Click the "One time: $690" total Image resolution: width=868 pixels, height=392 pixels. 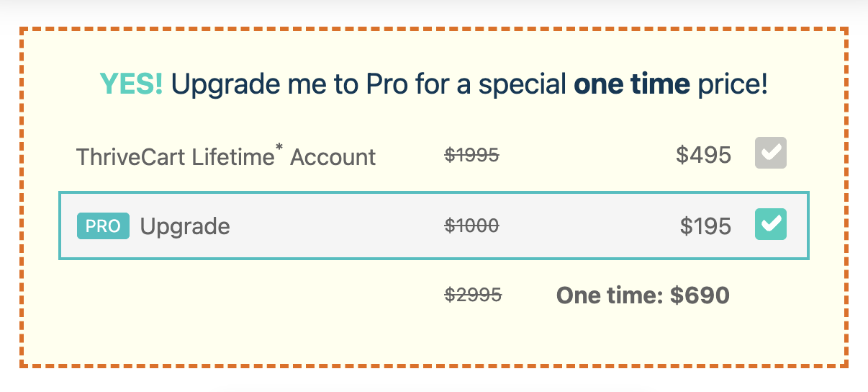click(643, 295)
